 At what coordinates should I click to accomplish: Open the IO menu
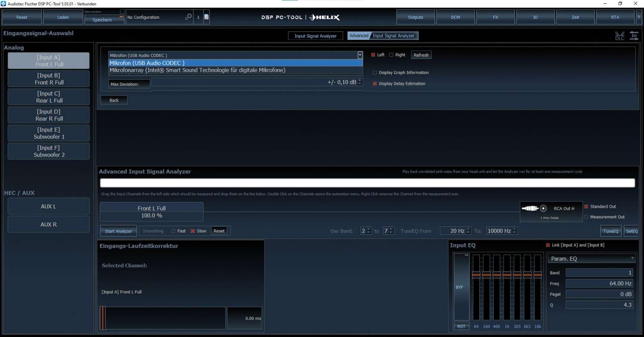(x=535, y=17)
